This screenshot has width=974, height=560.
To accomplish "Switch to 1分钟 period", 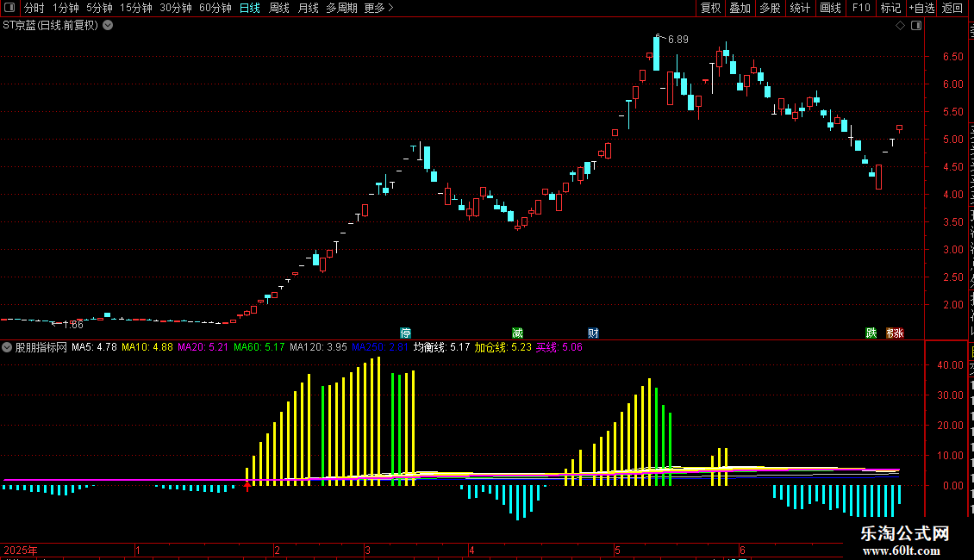I will pyautogui.click(x=66, y=8).
